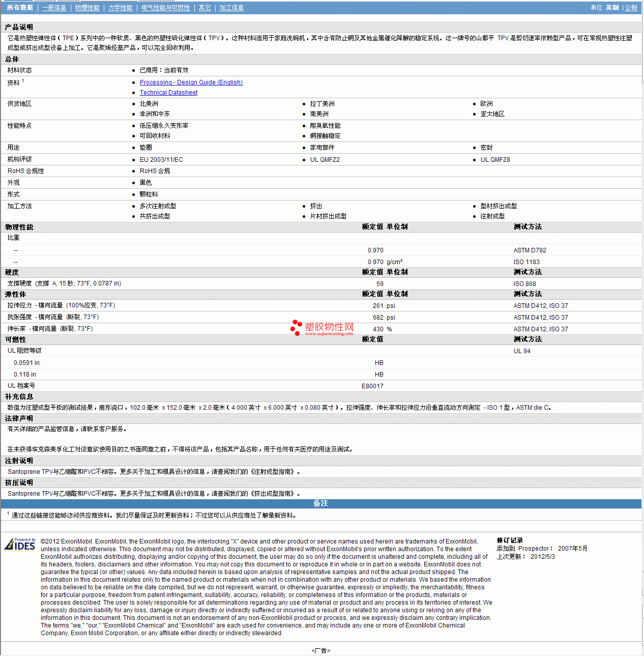
Task: Click the 挤压说明 section header
Action: [19, 482]
